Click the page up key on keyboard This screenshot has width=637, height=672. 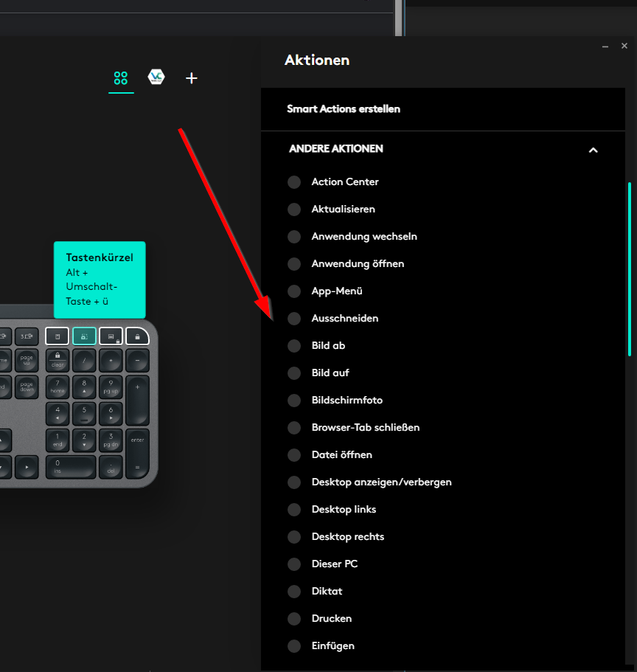(27, 360)
